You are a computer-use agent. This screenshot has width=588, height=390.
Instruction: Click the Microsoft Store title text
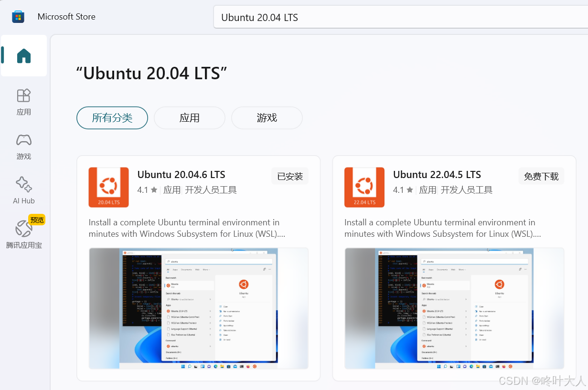click(x=66, y=17)
